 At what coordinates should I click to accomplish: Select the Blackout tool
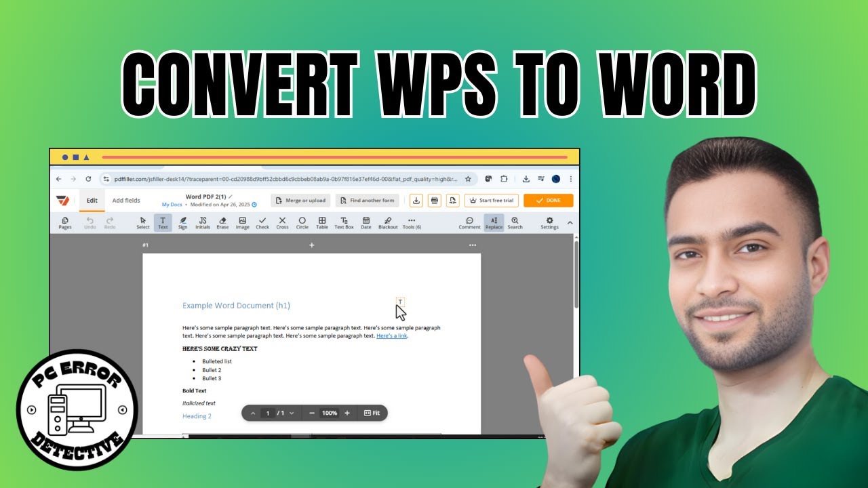click(388, 223)
